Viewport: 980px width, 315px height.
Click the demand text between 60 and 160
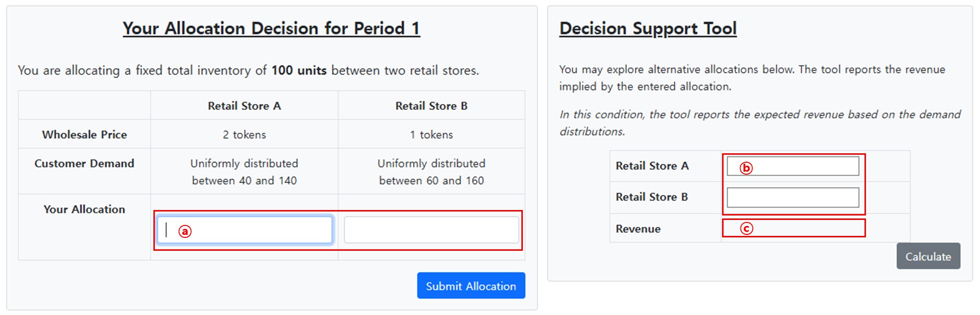(x=431, y=180)
